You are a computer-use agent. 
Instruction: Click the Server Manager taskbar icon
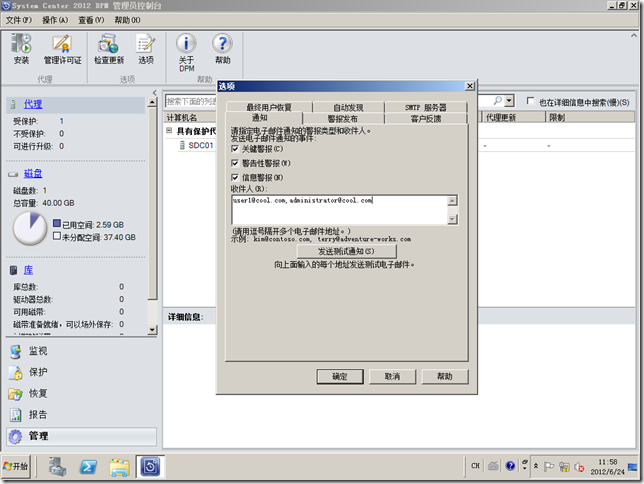click(x=58, y=467)
